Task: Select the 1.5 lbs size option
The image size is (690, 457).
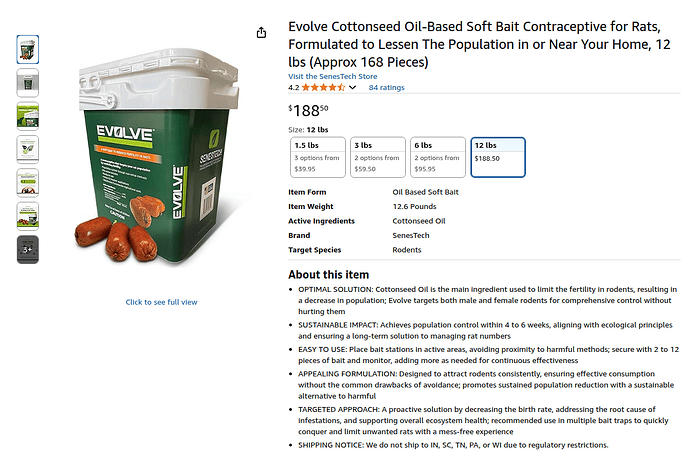Action: tap(316, 157)
